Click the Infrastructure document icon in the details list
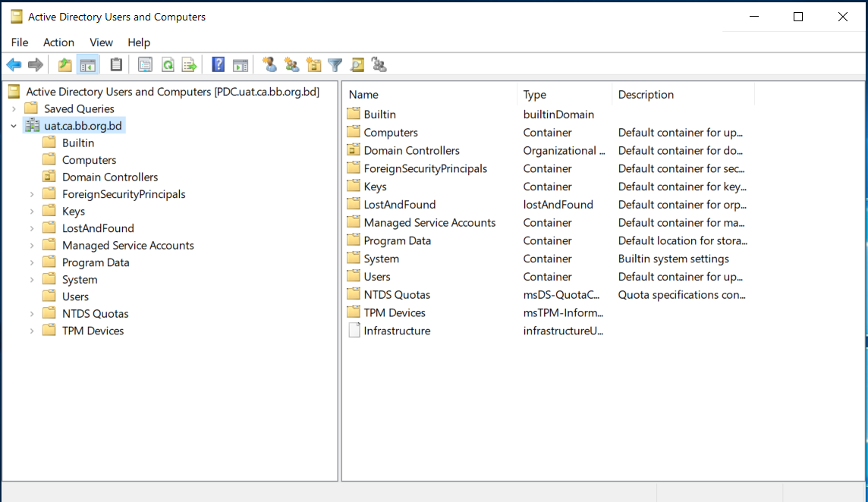Viewport: 868px width, 502px height. pos(354,331)
